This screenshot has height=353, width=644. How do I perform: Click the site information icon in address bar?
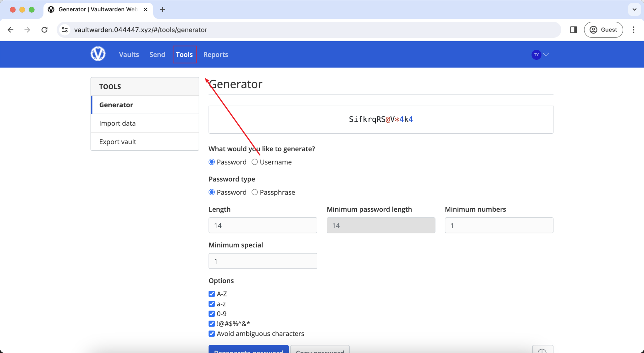(65, 30)
